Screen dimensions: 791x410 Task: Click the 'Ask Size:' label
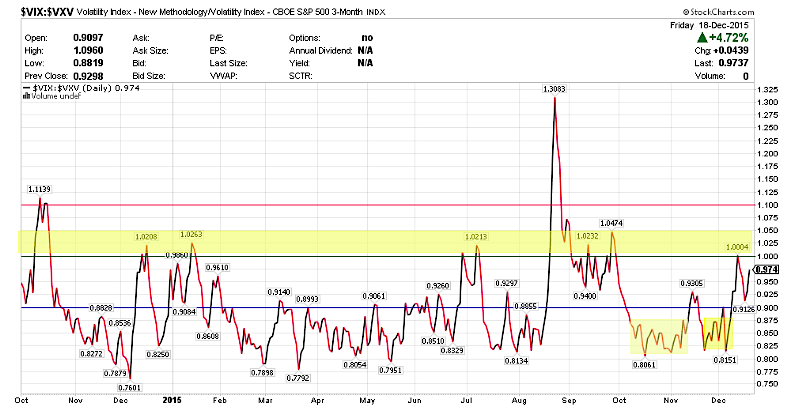coord(150,50)
